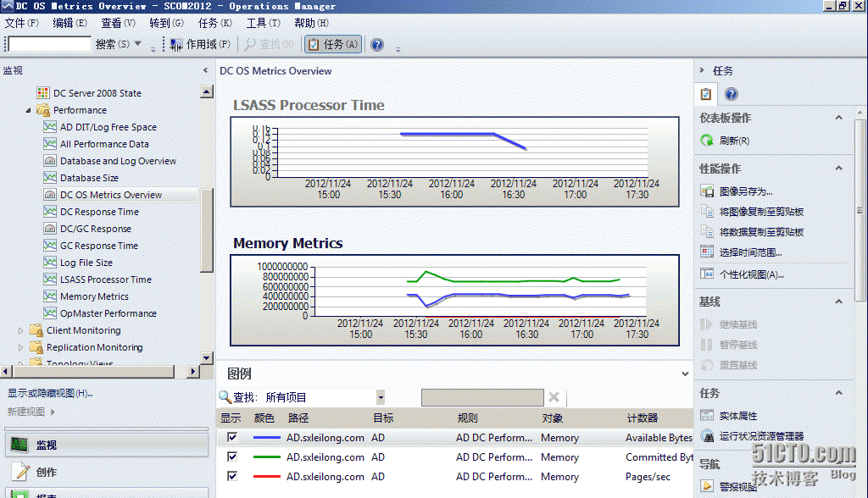
Task: Click 将图像复制至剪贴板 action
Action: click(761, 212)
